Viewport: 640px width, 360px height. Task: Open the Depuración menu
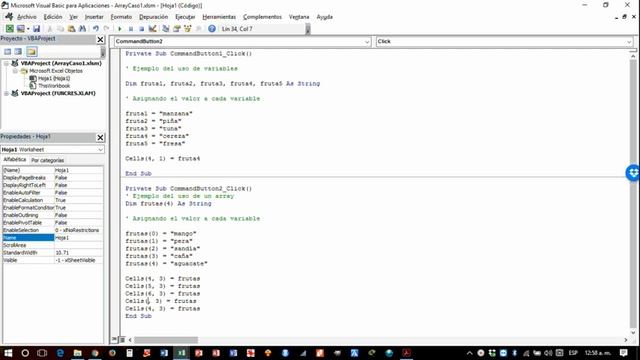click(153, 17)
